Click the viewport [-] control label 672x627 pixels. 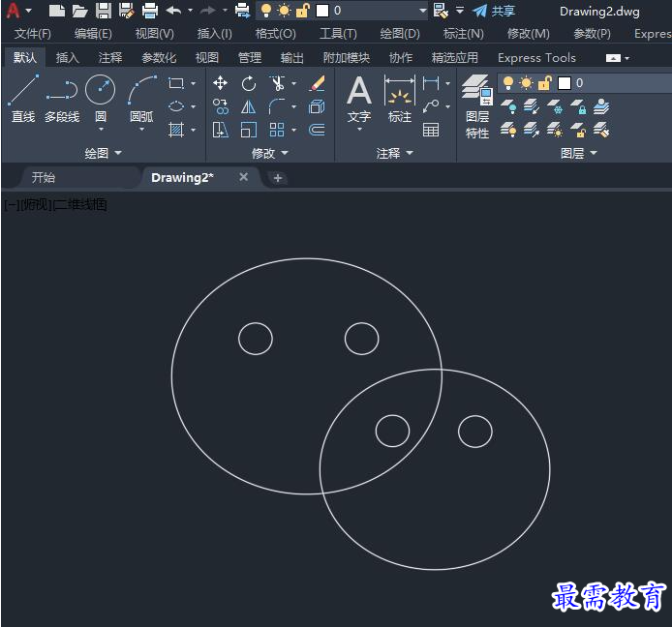(x=12, y=205)
